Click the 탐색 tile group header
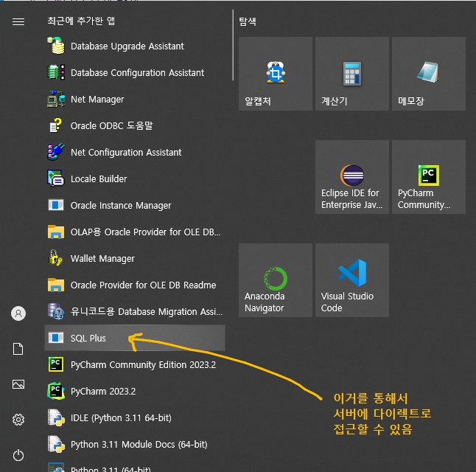The height and width of the screenshot is (472, 476). pyautogui.click(x=248, y=21)
